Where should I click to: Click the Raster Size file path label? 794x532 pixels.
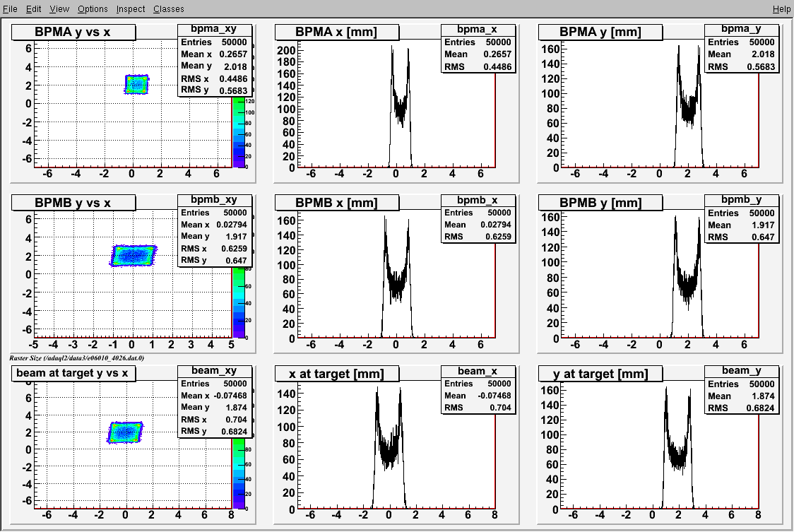(77, 358)
